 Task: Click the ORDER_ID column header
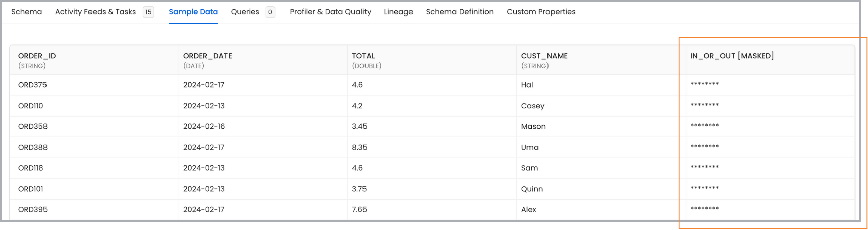(37, 56)
